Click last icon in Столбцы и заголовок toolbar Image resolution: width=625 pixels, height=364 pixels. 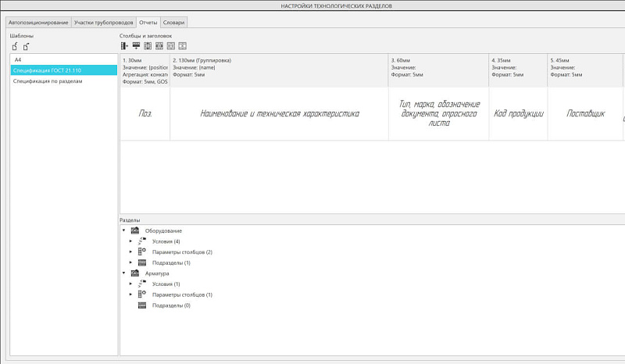(x=182, y=46)
